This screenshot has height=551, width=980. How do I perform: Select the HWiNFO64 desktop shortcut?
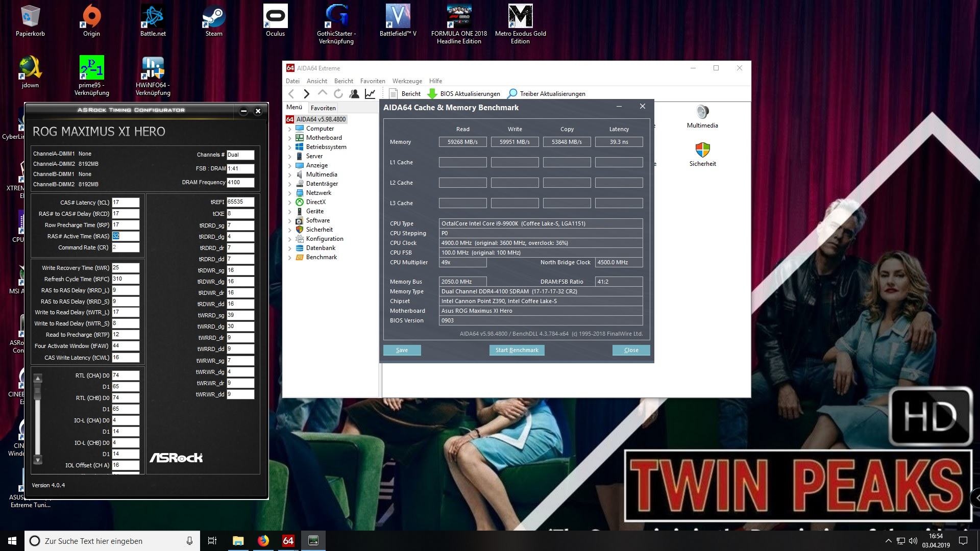pos(153,76)
